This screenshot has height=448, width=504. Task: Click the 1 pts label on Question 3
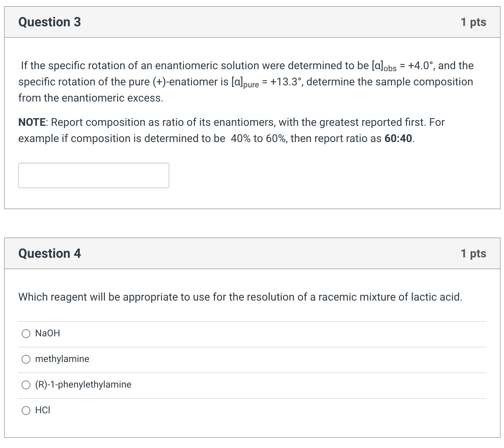(x=474, y=22)
